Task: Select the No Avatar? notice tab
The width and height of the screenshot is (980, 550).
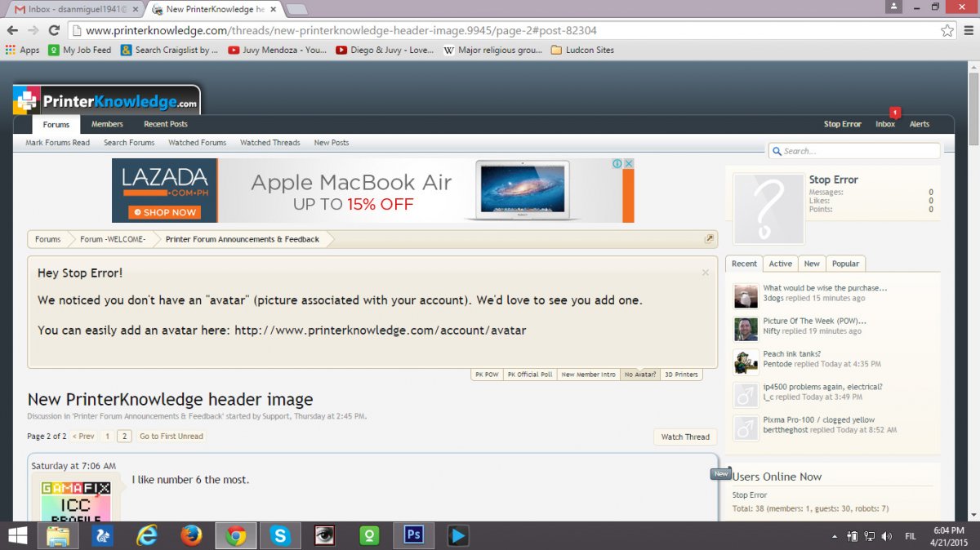Action: click(x=639, y=375)
